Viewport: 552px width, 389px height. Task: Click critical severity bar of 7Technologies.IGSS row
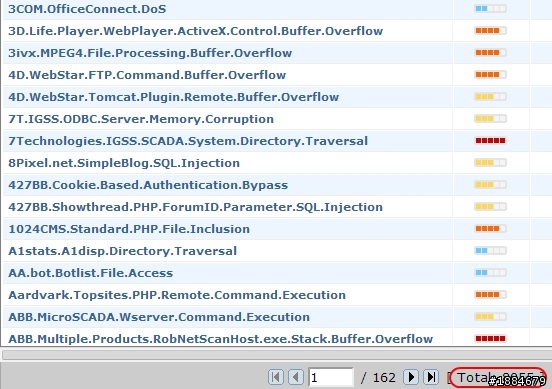pyautogui.click(x=490, y=141)
